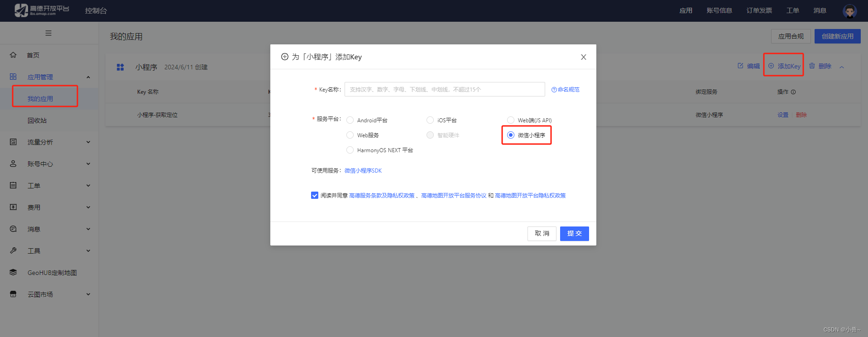Select the 智能硬件 radio option
868x337 pixels.
coord(430,135)
